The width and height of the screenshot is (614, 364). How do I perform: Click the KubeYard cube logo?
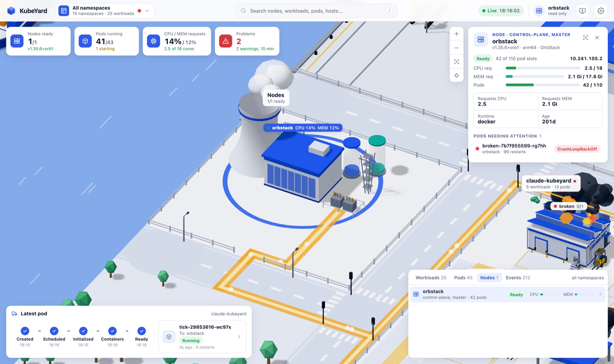click(x=11, y=11)
